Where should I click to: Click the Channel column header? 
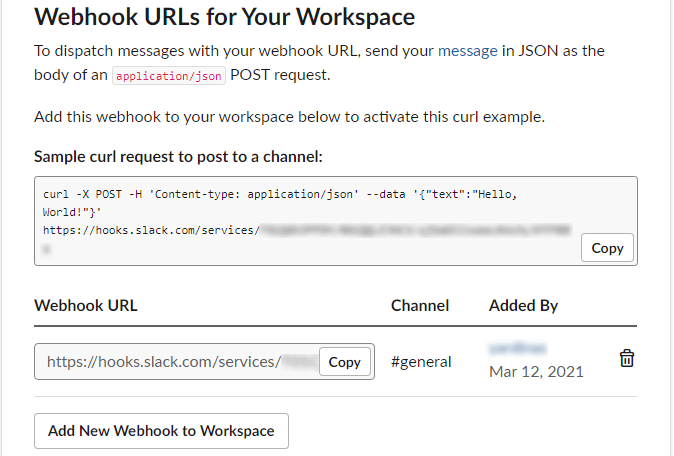click(420, 305)
